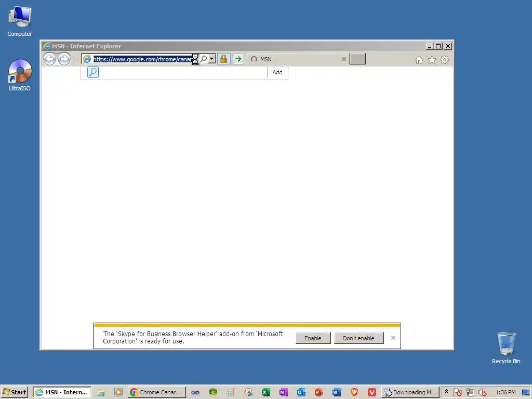Image resolution: width=532 pixels, height=399 pixels.
Task: Click the network tray icon
Action: tap(470, 393)
